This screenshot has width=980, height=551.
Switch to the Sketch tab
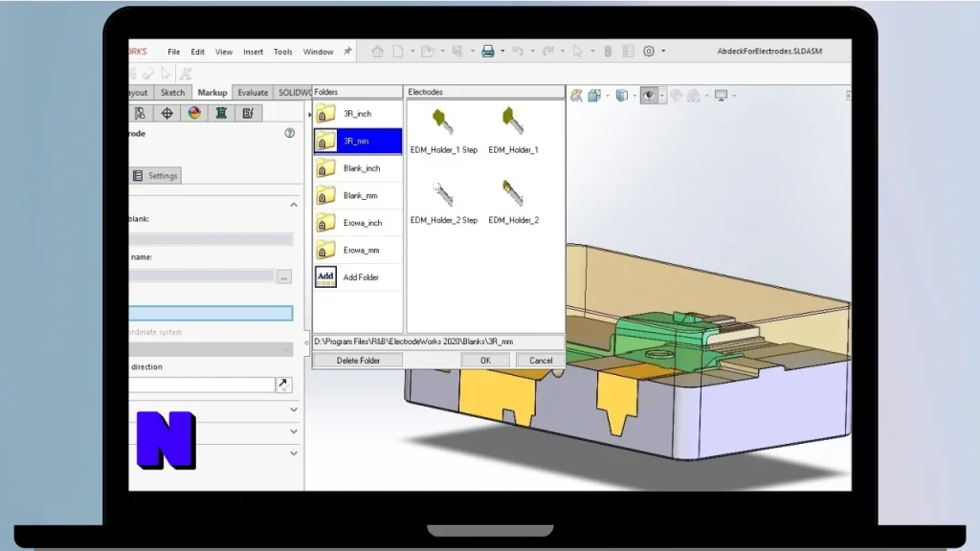[172, 93]
